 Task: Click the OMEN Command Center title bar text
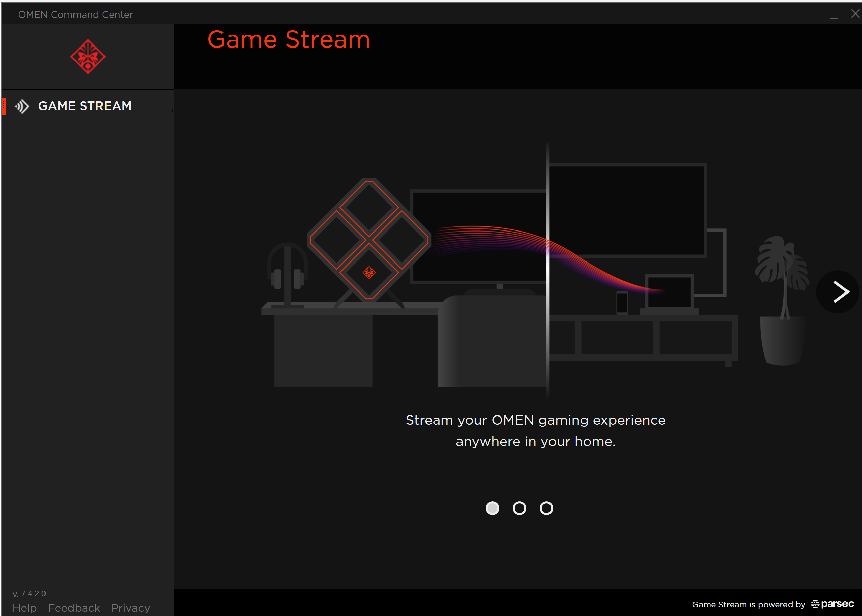76,14
